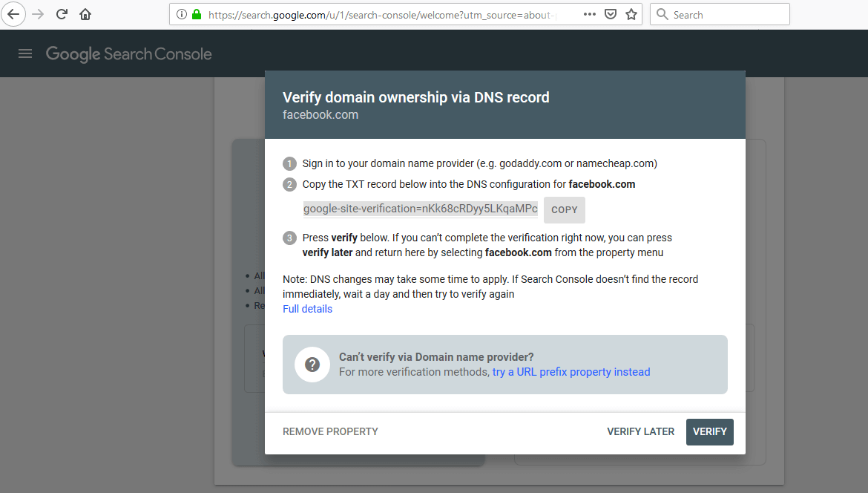Click REMOVE PROPERTY in dialog
The image size is (868, 493).
point(330,431)
